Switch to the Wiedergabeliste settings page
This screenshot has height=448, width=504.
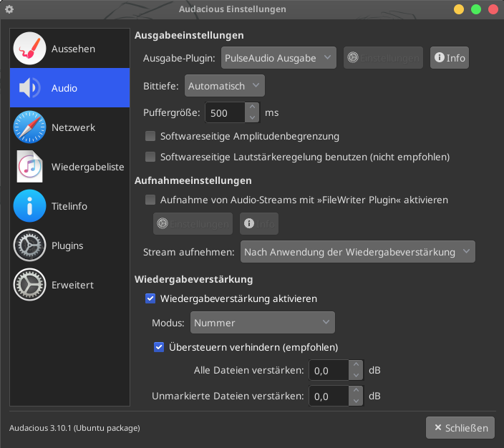pos(69,167)
